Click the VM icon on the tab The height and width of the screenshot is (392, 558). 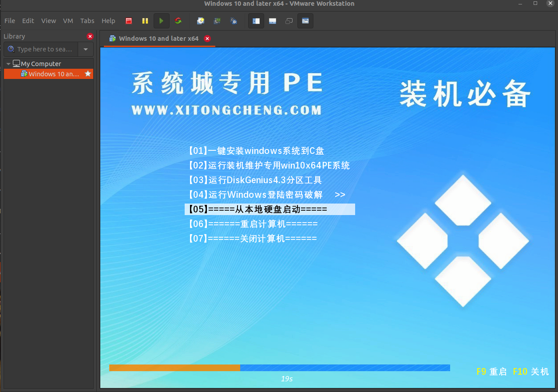click(113, 39)
